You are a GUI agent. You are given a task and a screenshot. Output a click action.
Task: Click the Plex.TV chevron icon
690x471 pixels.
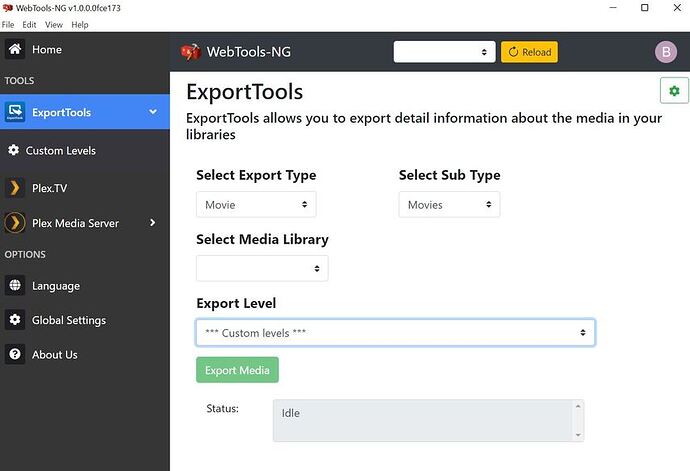15,188
